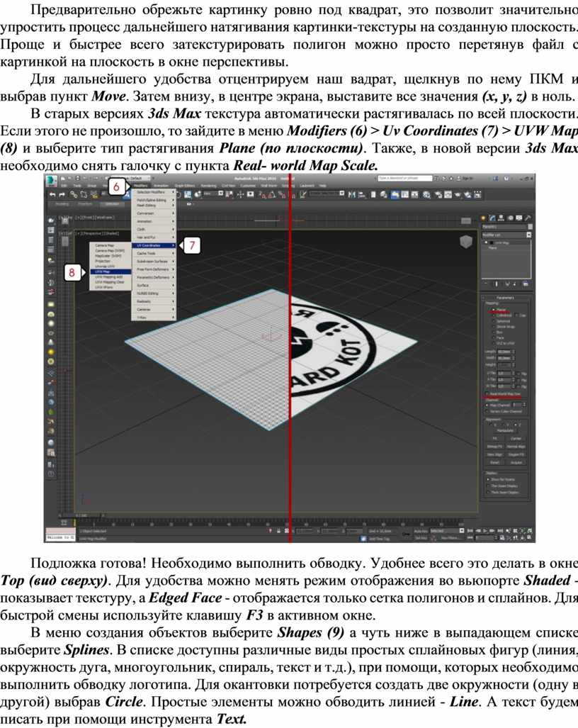Expand the Selection Modifiers submenu
The height and width of the screenshot is (728, 578).
(x=154, y=192)
